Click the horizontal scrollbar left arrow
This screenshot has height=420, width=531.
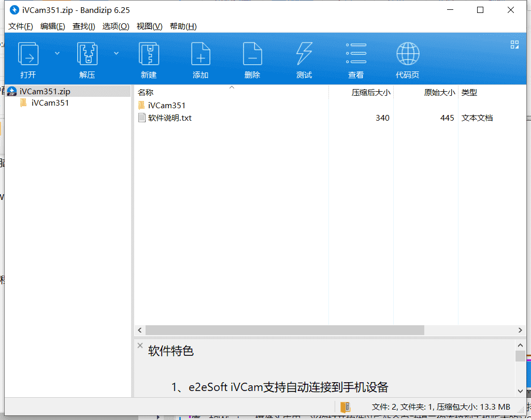[140, 330]
